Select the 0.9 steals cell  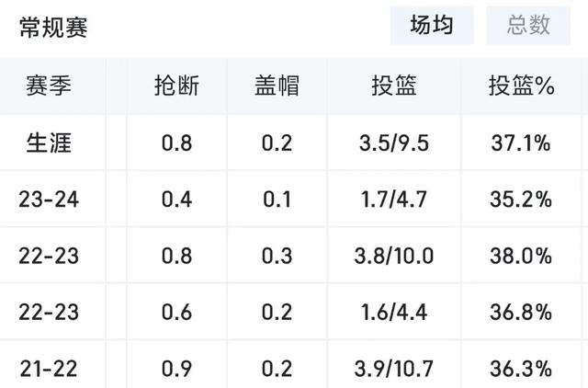point(175,369)
